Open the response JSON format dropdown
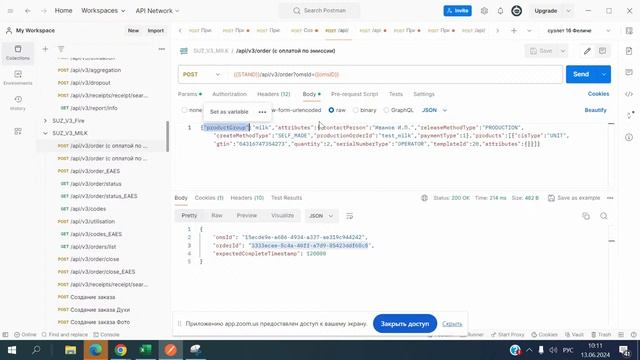 [x=321, y=216]
